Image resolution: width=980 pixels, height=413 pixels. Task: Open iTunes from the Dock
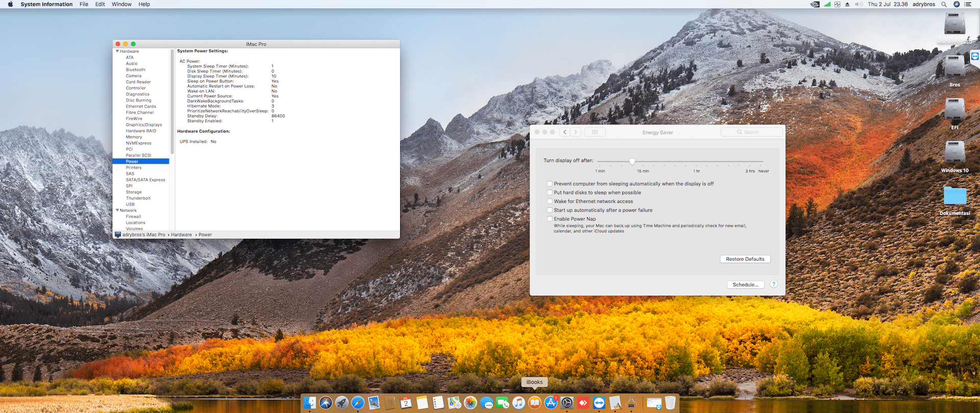coord(519,403)
